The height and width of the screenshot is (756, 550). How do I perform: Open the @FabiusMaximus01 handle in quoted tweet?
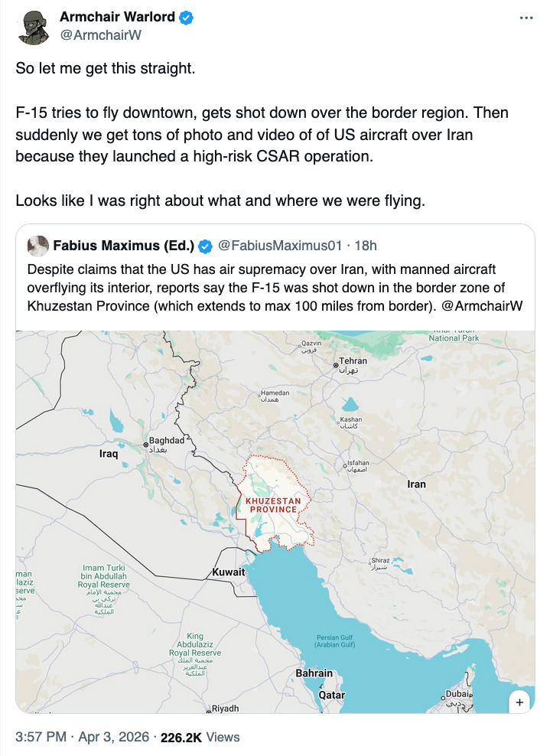(x=278, y=246)
